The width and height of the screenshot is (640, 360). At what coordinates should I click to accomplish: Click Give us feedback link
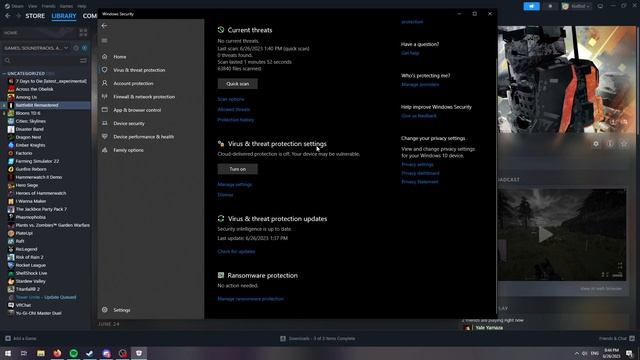(419, 116)
